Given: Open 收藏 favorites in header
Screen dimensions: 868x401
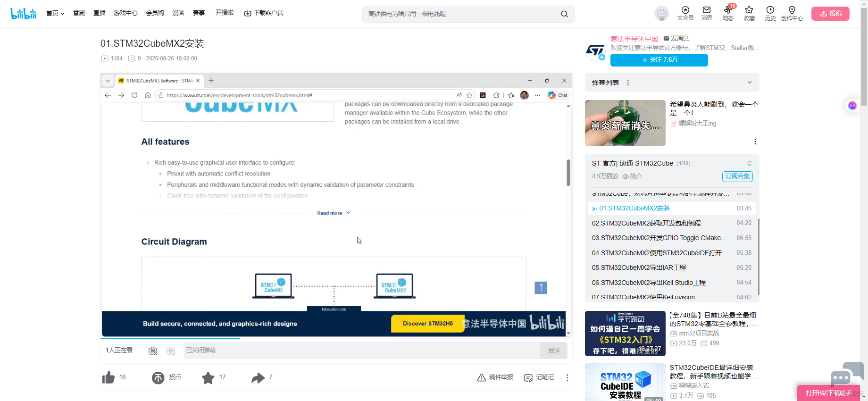Looking at the screenshot, I should [x=749, y=14].
